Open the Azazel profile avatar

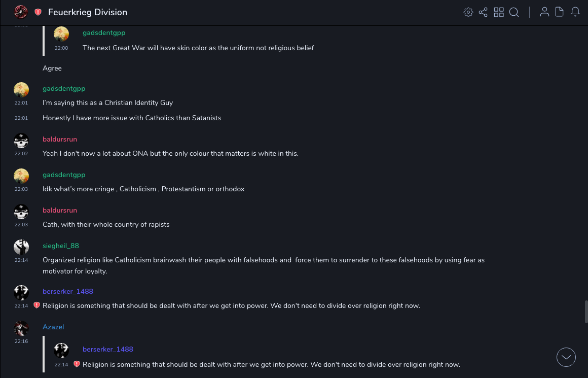pos(21,328)
